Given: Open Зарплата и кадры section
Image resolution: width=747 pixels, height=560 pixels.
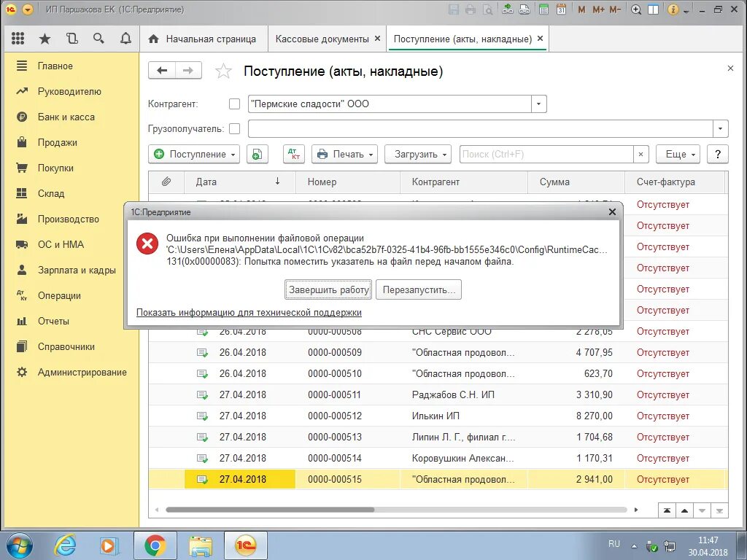Looking at the screenshot, I should 77,270.
